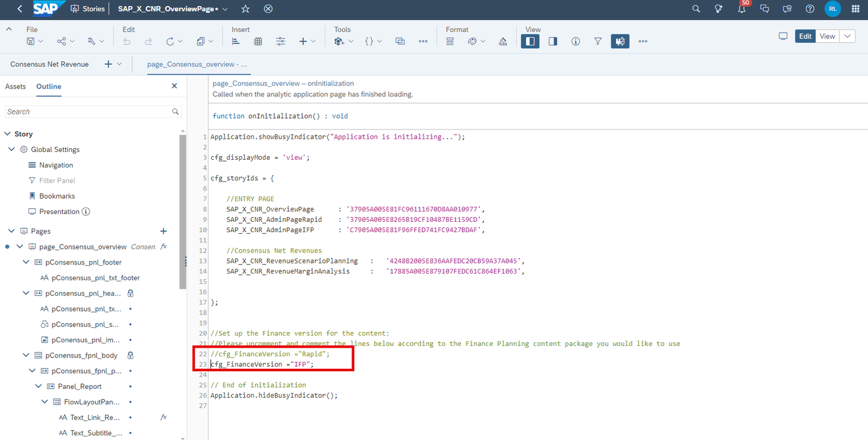Insert an input control using sliders icon
Screen dimensions: 868x440
(281, 41)
